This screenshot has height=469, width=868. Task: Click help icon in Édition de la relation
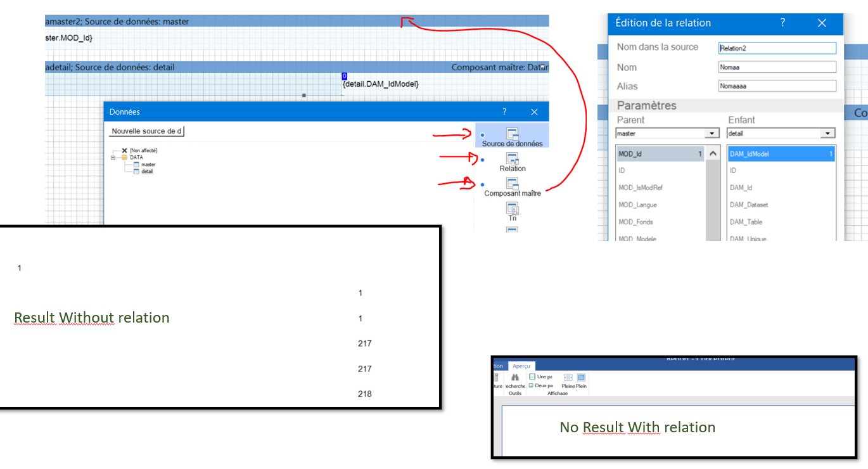pos(783,23)
